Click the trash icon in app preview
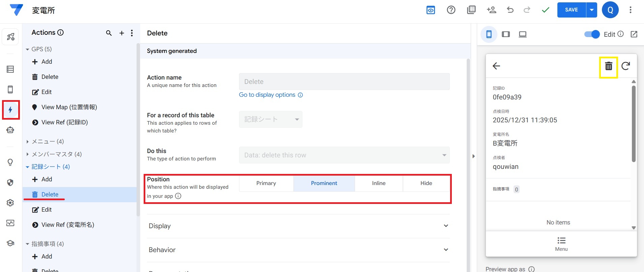The image size is (644, 272). tap(608, 66)
